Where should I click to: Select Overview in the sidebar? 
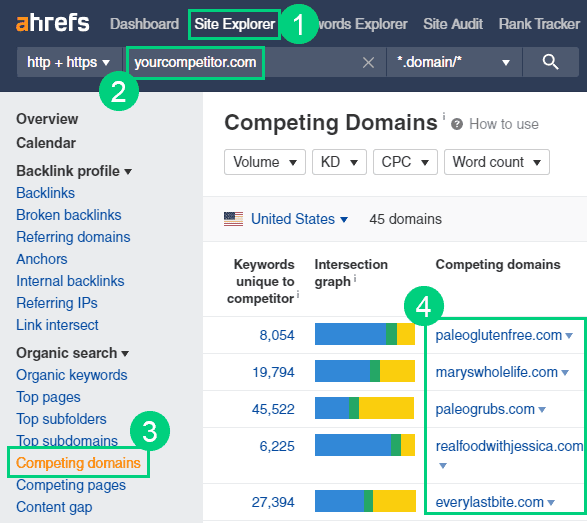pyautogui.click(x=47, y=119)
